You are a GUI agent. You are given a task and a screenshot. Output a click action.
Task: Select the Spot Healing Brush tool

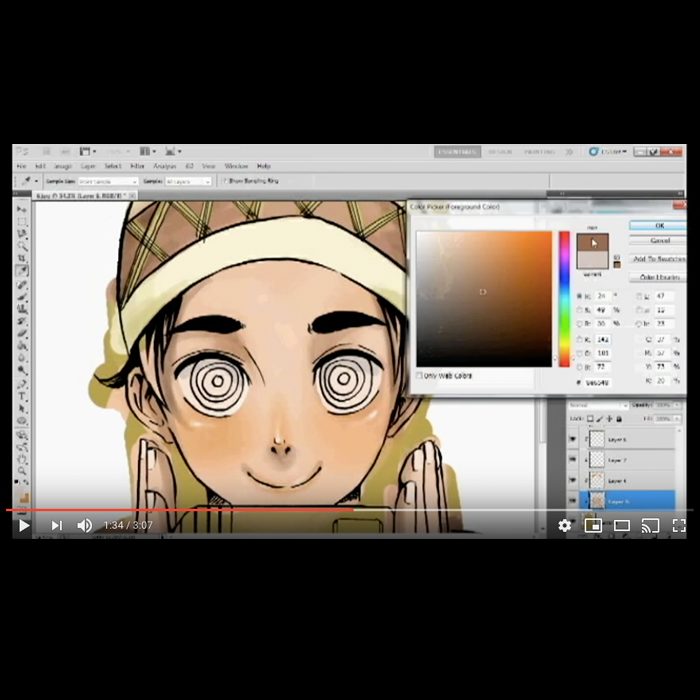coord(21,284)
